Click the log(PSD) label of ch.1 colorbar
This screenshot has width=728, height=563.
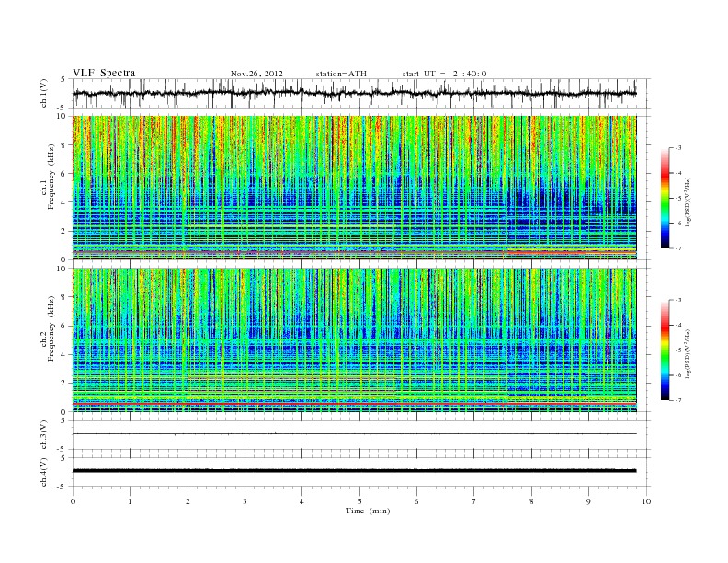pyautogui.click(x=688, y=201)
